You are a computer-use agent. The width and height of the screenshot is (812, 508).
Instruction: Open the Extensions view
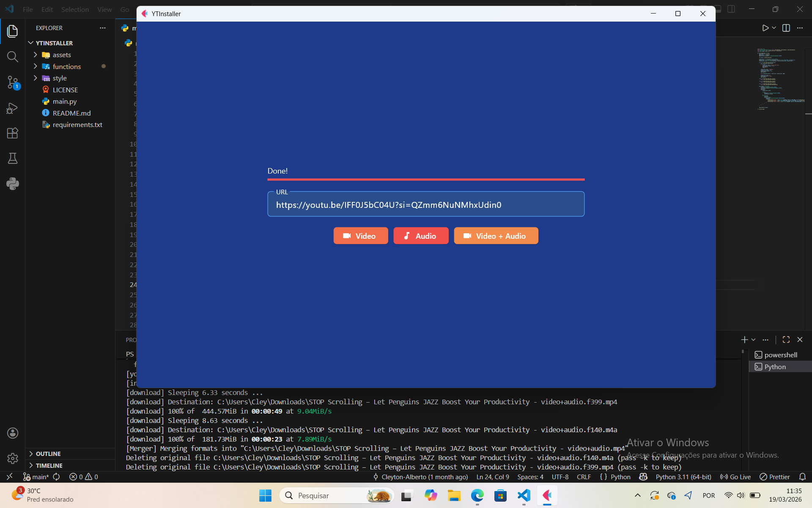tap(12, 133)
